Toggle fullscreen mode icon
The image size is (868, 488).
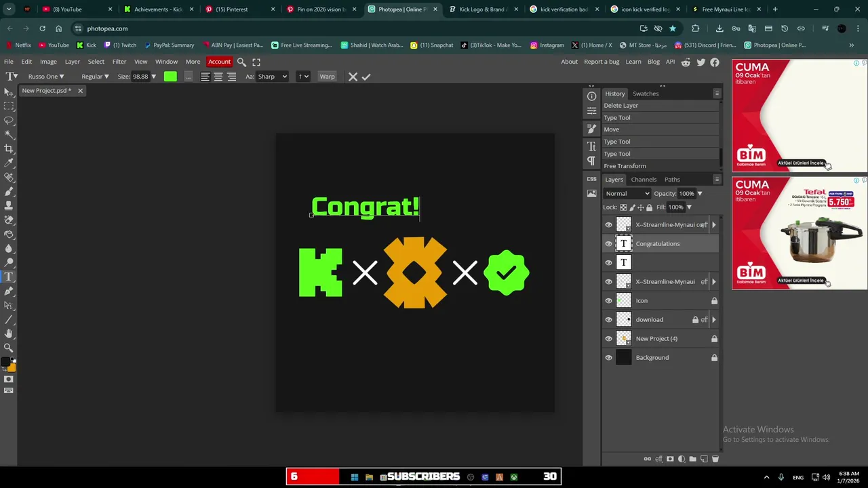[x=256, y=62]
